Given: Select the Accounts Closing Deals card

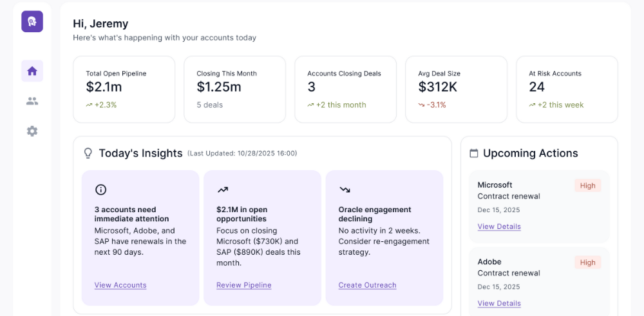Looking at the screenshot, I should click(345, 89).
